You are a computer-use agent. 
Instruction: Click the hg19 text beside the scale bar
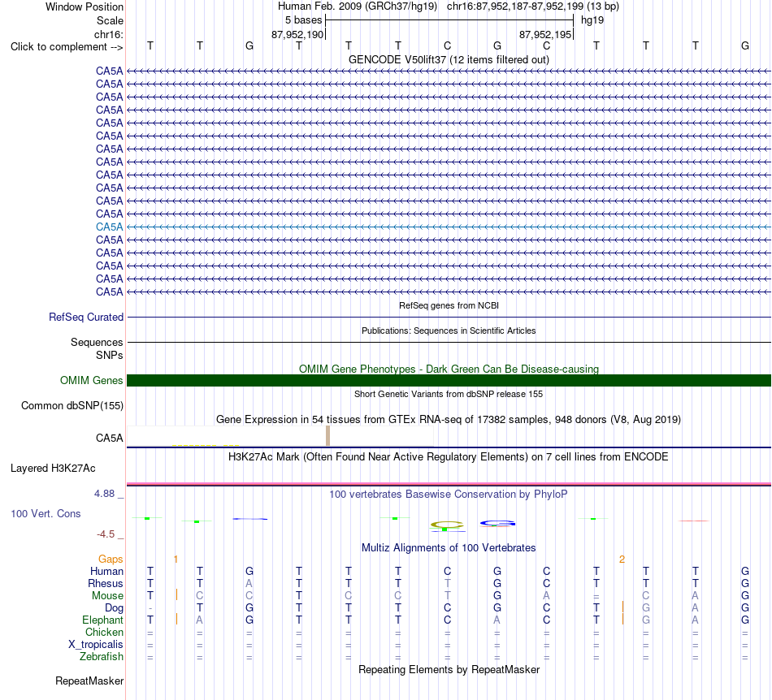point(592,20)
